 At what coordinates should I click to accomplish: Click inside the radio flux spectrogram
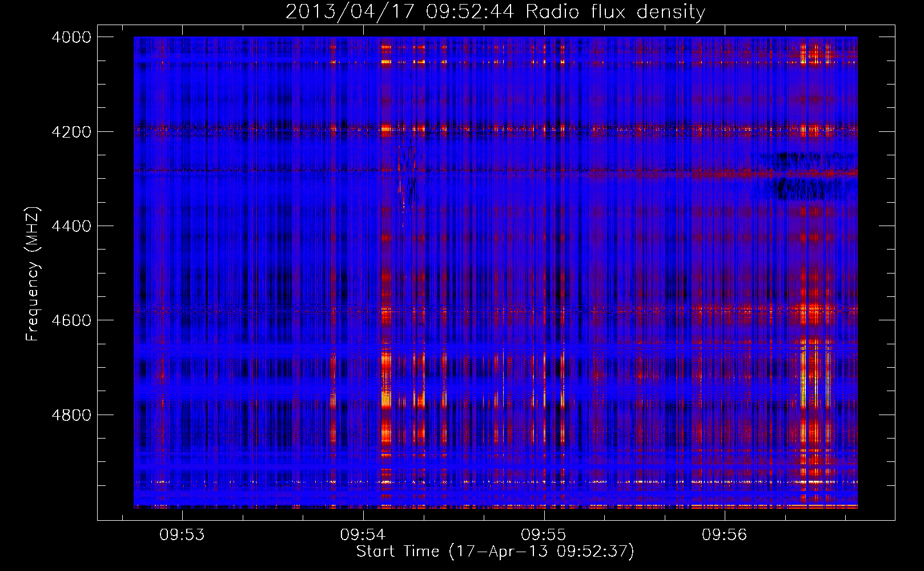pos(496,272)
